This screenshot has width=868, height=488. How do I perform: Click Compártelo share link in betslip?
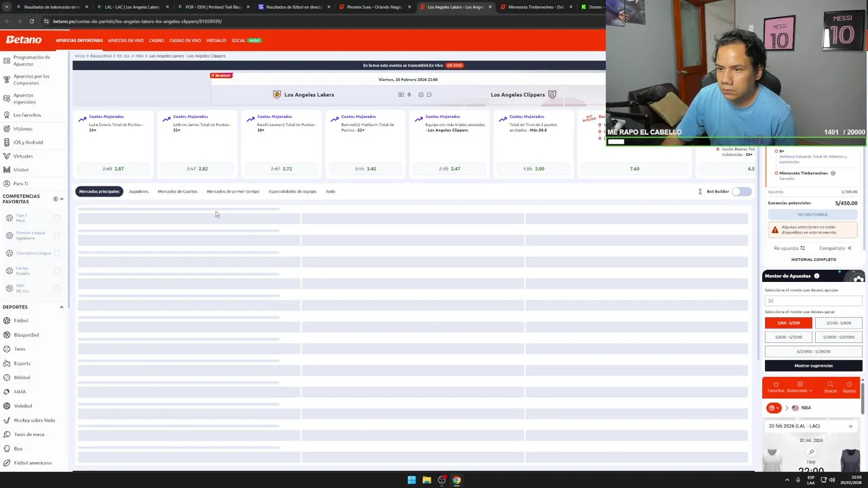(835, 248)
